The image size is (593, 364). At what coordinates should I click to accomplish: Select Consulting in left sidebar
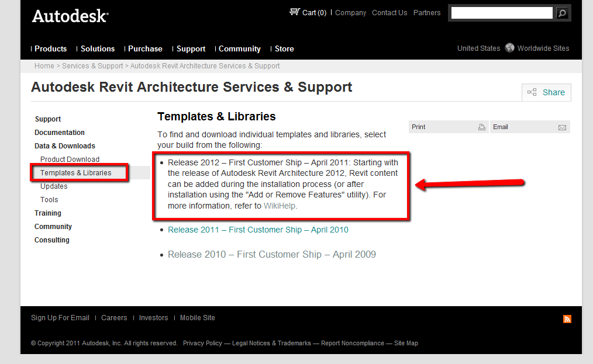point(52,240)
